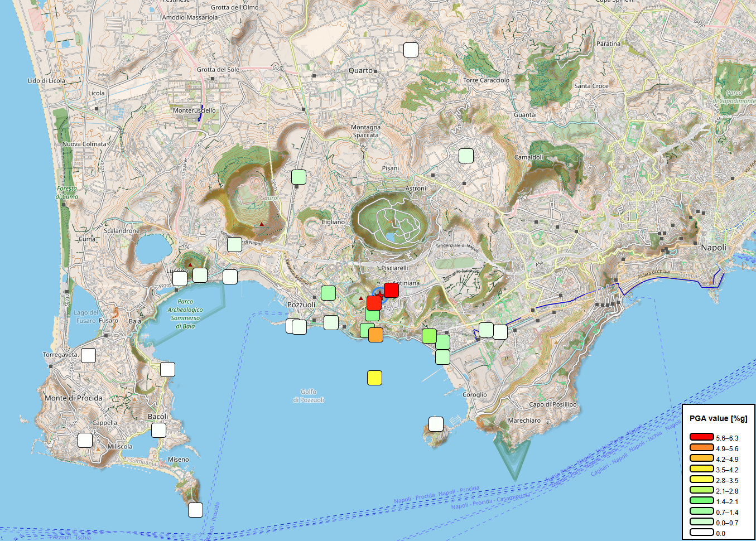
Task: Click the second red marker below Antiniana
Action: (x=374, y=303)
